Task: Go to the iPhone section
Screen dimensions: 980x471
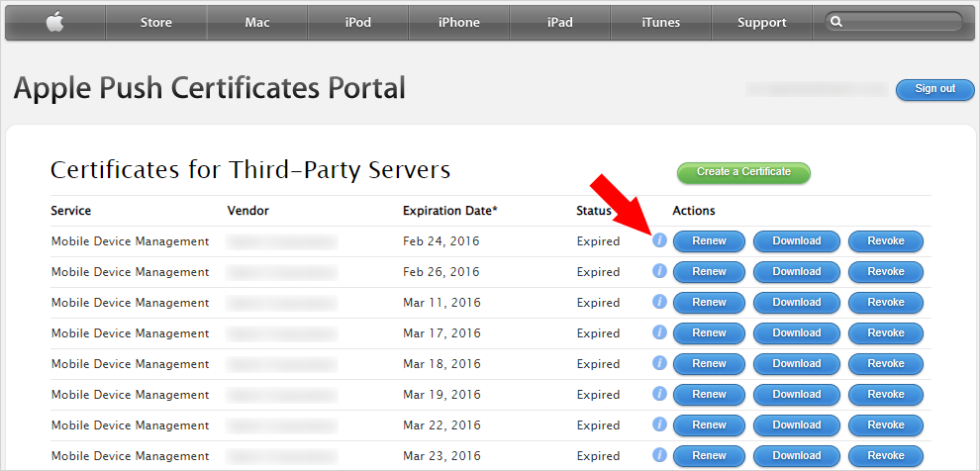Action: pos(458,23)
